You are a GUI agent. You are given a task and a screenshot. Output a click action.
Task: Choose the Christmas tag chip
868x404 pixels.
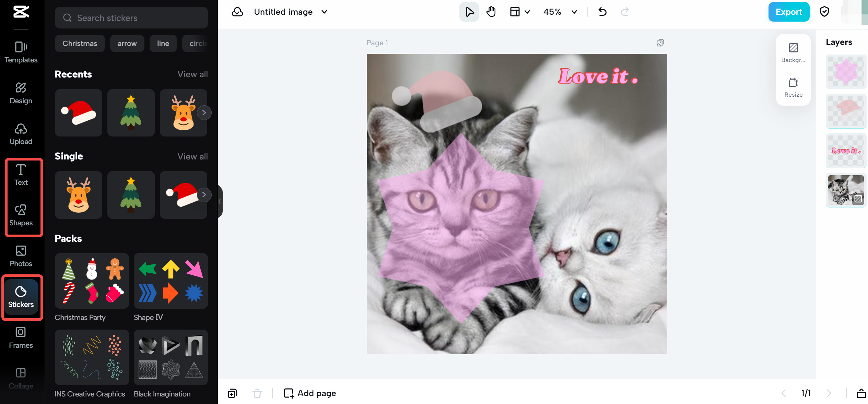click(80, 44)
